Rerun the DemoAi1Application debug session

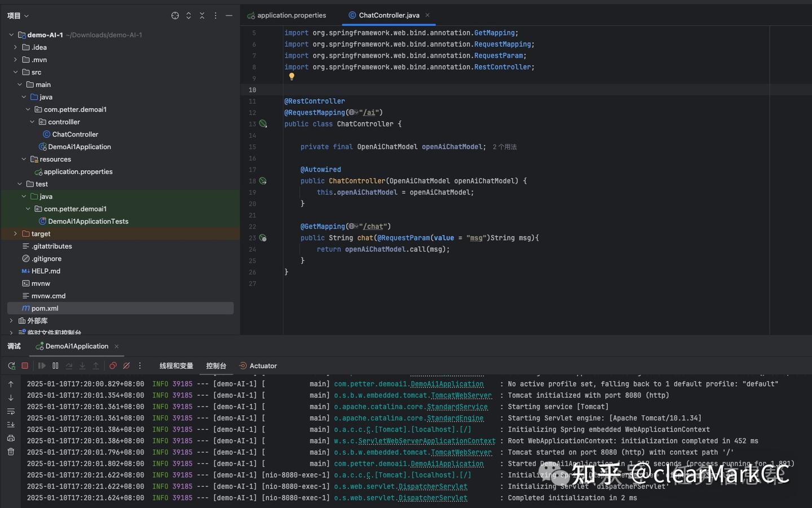[10, 365]
